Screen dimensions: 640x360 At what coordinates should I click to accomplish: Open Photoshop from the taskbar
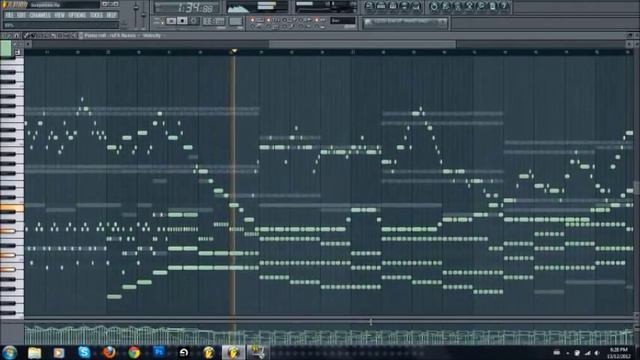click(x=159, y=352)
